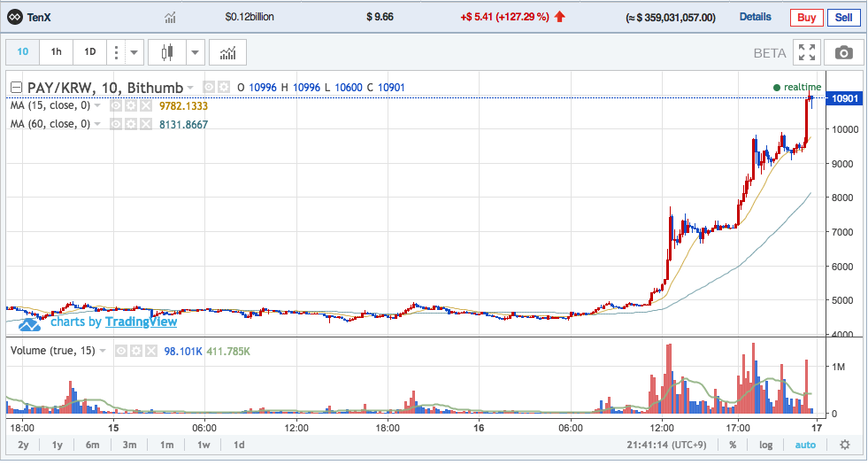Open the TradingView link

(x=142, y=322)
